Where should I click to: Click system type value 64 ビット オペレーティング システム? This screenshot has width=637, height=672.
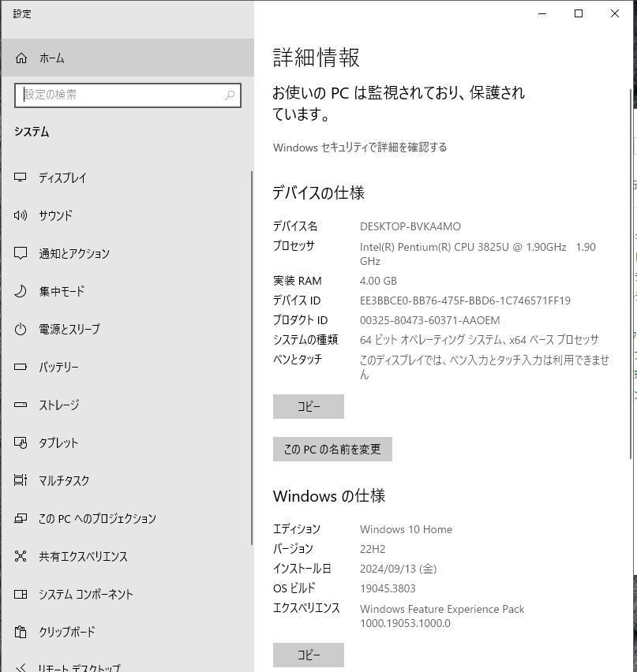point(479,340)
